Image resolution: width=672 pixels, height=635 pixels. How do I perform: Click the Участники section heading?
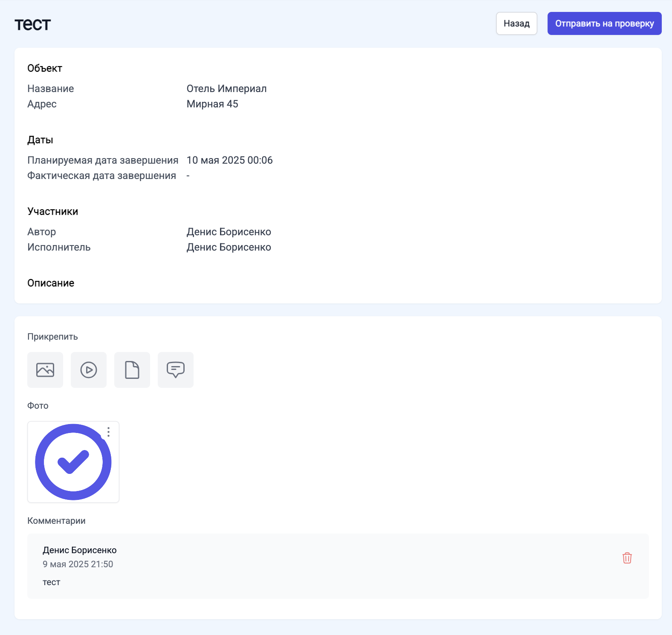click(x=53, y=211)
